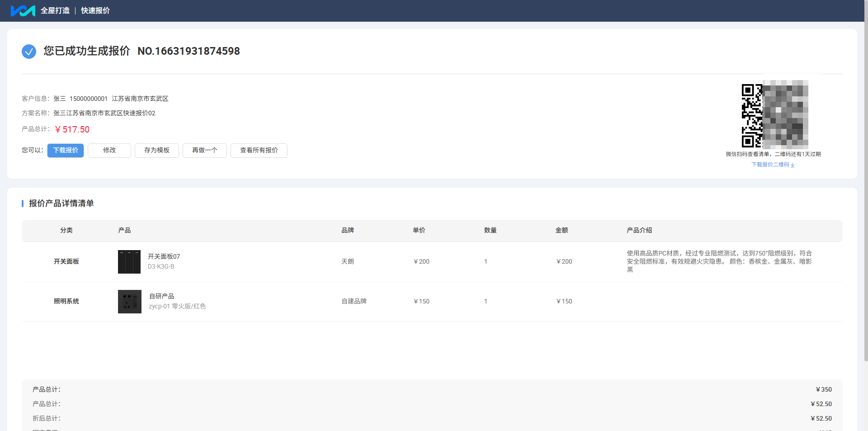868x431 pixels.
Task: Click the blue wave logo in header
Action: [x=23, y=10]
